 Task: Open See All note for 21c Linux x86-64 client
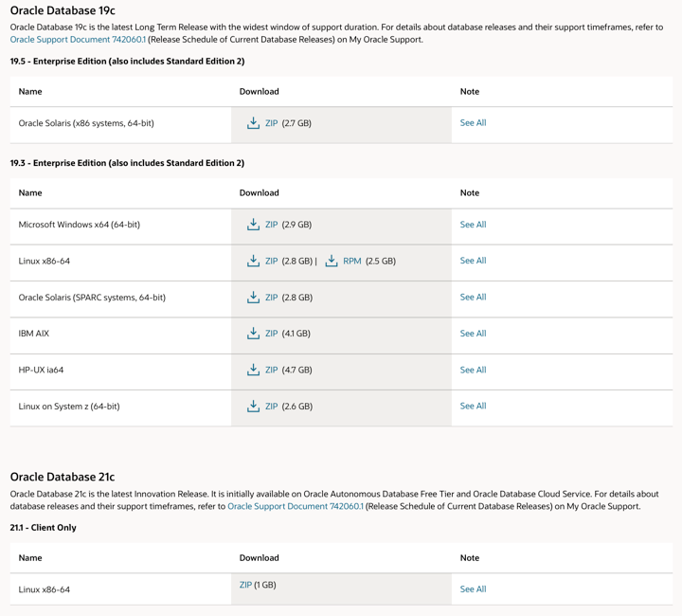point(473,589)
